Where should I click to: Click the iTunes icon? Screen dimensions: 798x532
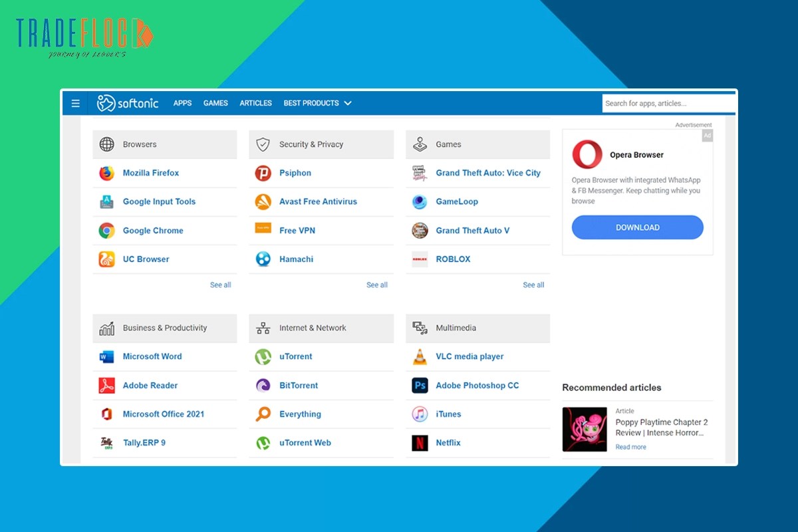click(420, 414)
